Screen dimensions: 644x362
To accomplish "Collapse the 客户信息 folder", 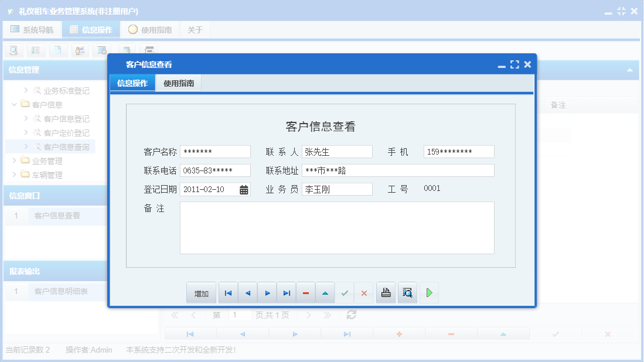I will (x=14, y=104).
